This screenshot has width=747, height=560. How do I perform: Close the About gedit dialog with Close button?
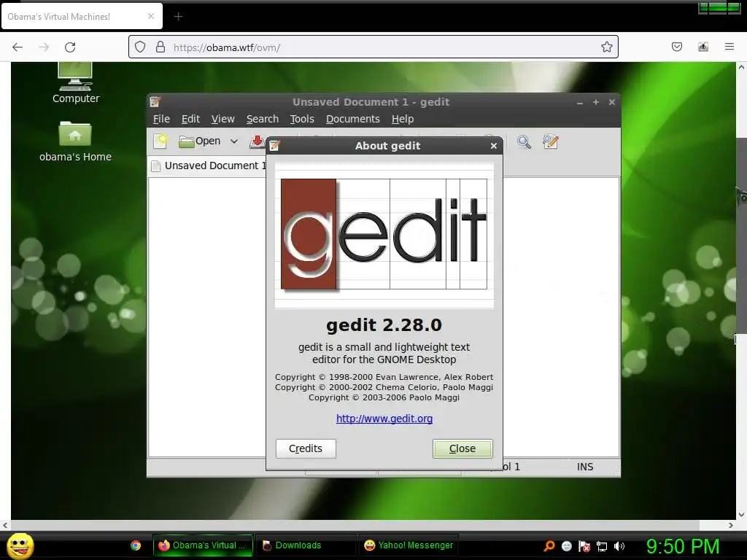(462, 448)
